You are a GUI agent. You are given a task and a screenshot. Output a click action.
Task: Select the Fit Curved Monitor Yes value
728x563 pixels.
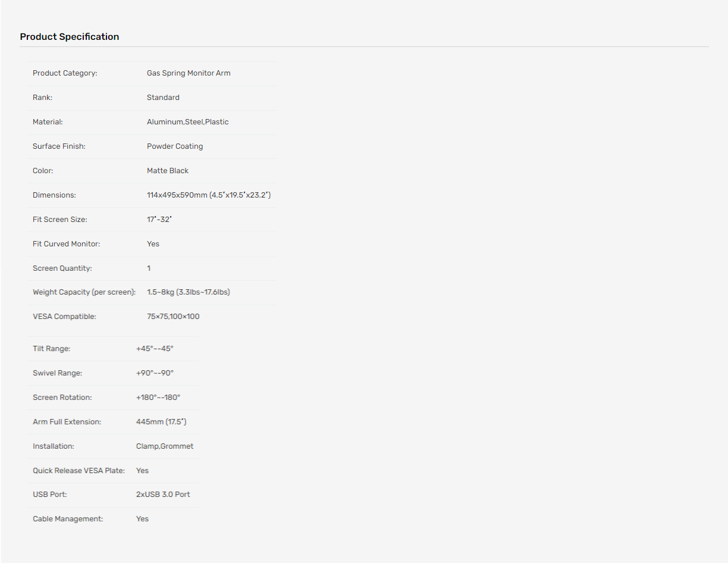pos(153,244)
